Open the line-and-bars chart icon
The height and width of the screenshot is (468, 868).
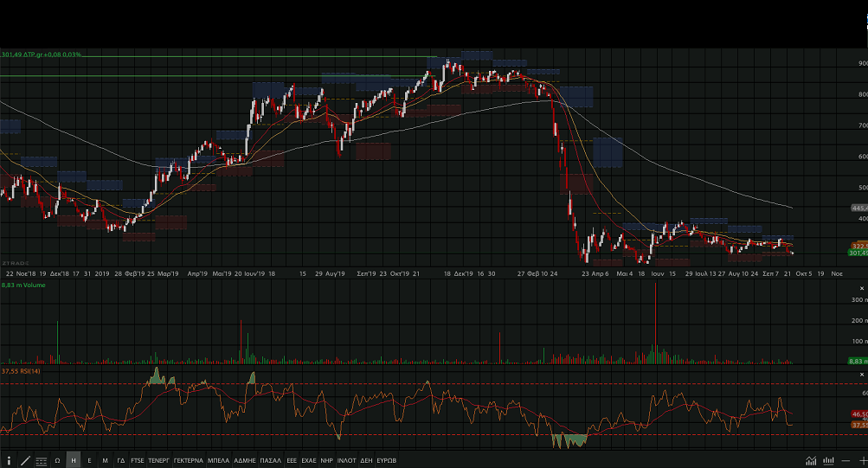tap(811, 460)
